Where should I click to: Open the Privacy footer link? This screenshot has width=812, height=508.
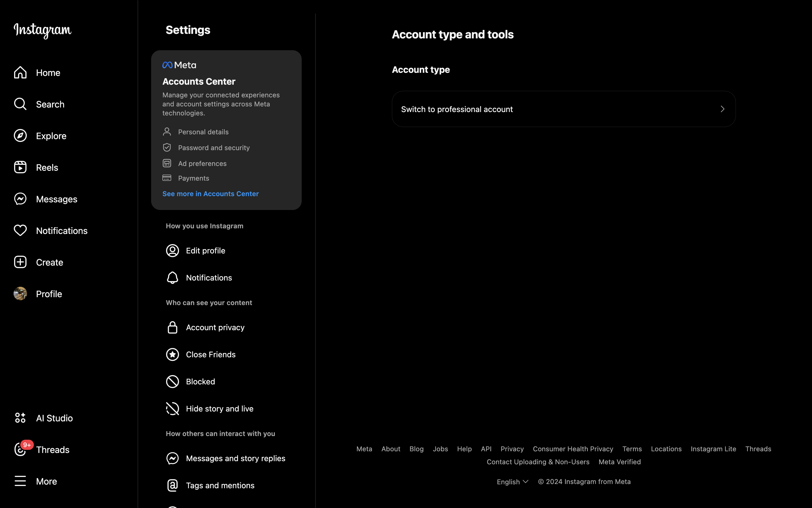(512, 449)
